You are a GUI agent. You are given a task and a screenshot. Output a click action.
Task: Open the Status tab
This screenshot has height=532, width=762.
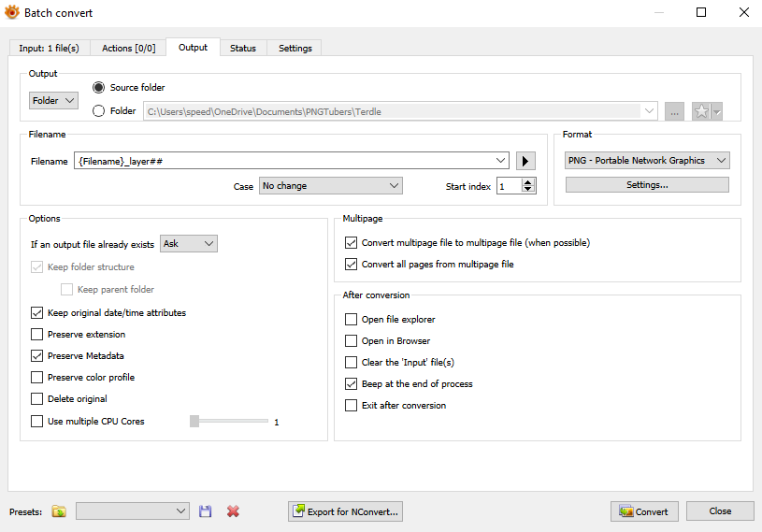[243, 48]
